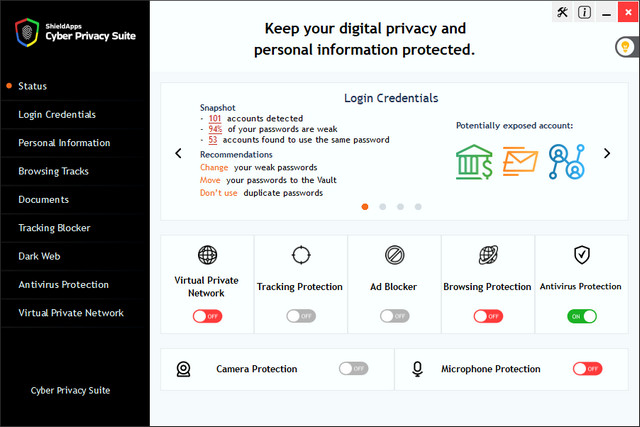The image size is (640, 427).
Task: Click the info icon in title bar
Action: pos(584,13)
